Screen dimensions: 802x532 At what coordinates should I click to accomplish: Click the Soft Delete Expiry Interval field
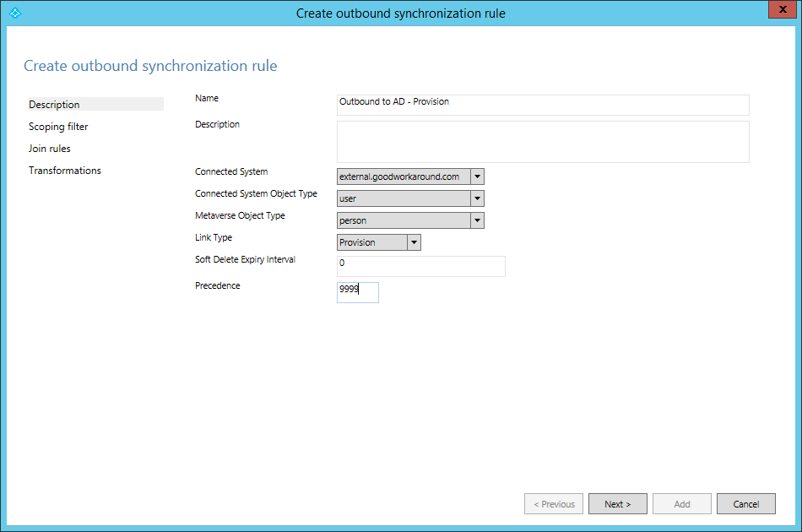[x=420, y=266]
